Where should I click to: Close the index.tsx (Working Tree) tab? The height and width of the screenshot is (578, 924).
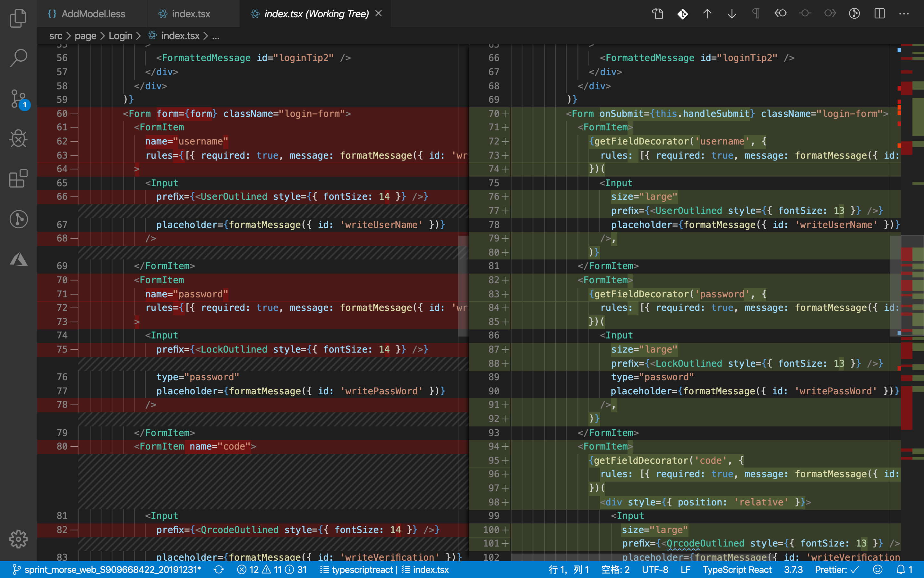click(x=378, y=13)
